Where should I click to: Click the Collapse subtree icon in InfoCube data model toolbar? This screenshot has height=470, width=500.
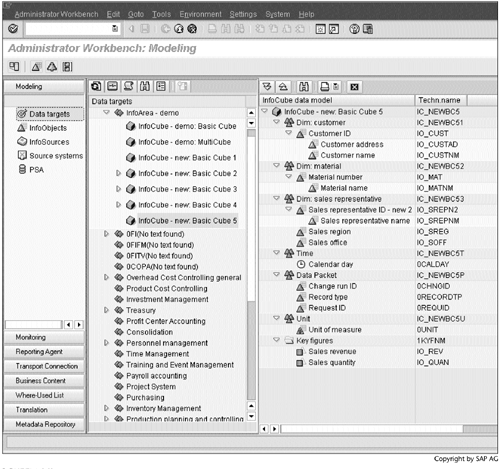283,87
